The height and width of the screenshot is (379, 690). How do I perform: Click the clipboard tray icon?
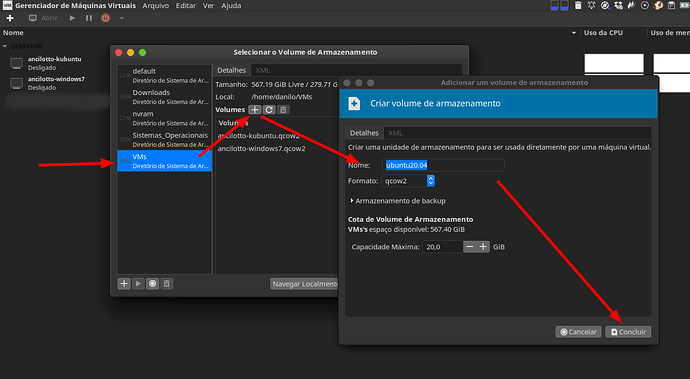[x=672, y=5]
